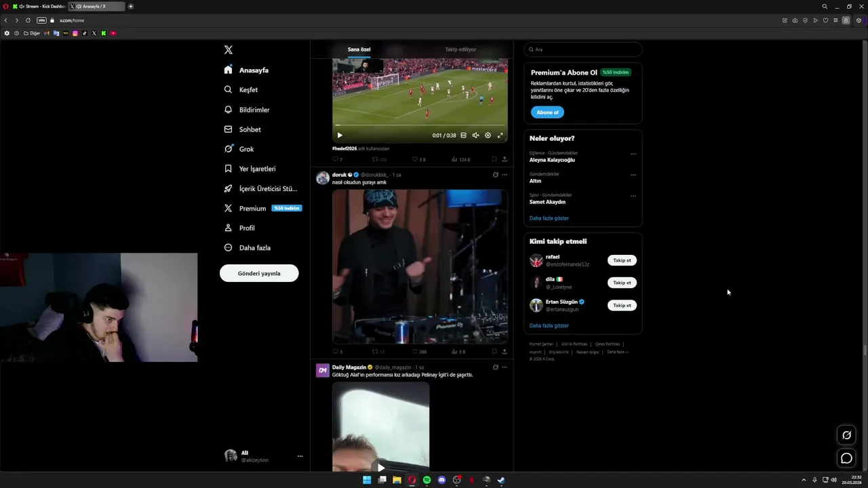Open the Samet Akaydın trend
This screenshot has height=488, width=868.
point(547,202)
